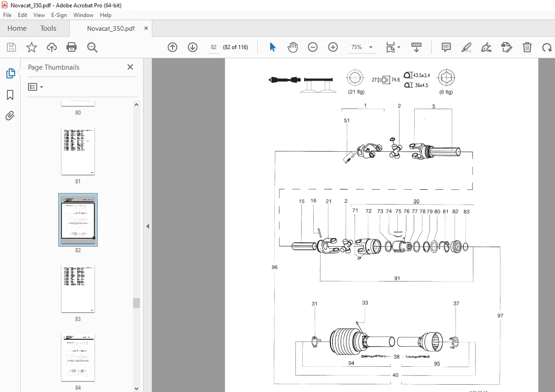
Task: Go to the next page with the down arrow
Action: [x=193, y=47]
